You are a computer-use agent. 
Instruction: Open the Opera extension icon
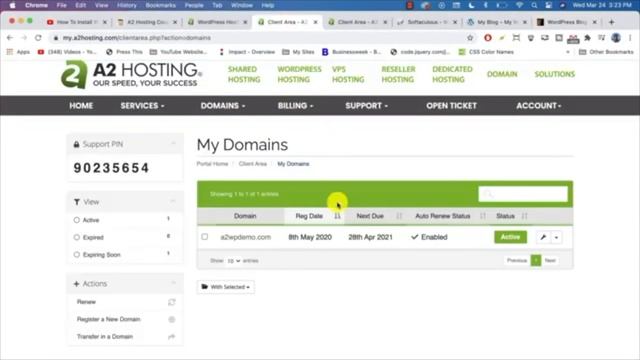488,38
